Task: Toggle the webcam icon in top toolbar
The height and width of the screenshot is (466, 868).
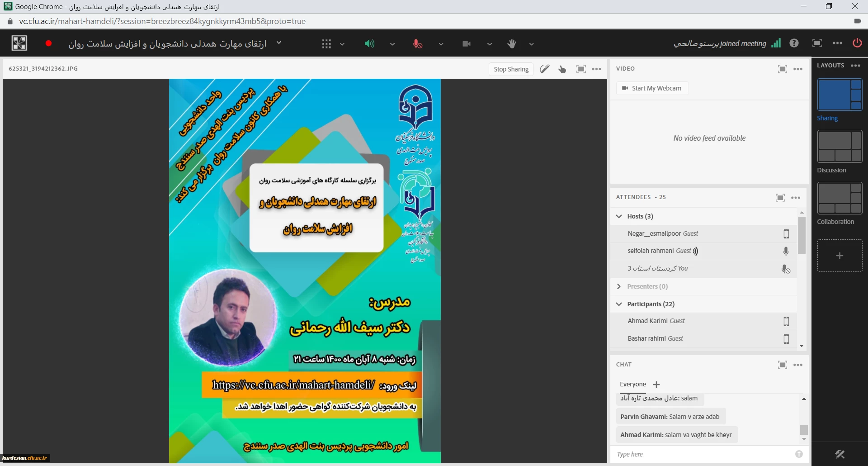Action: [467, 44]
